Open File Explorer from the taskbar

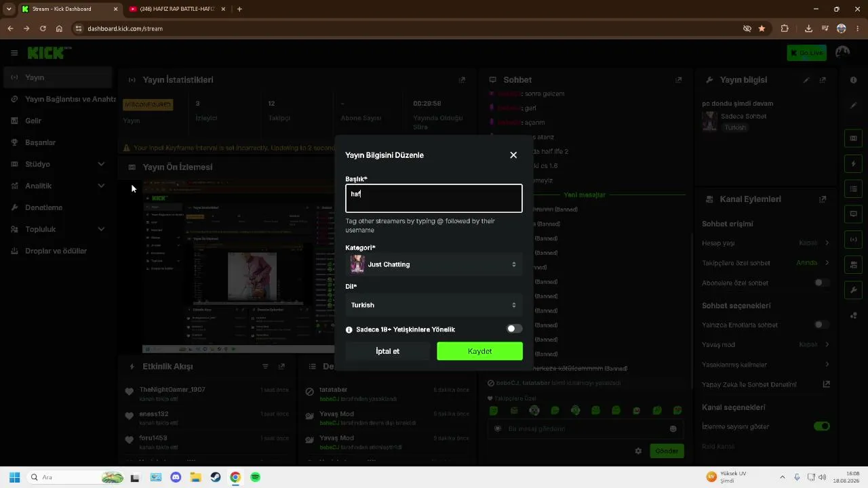pyautogui.click(x=196, y=477)
